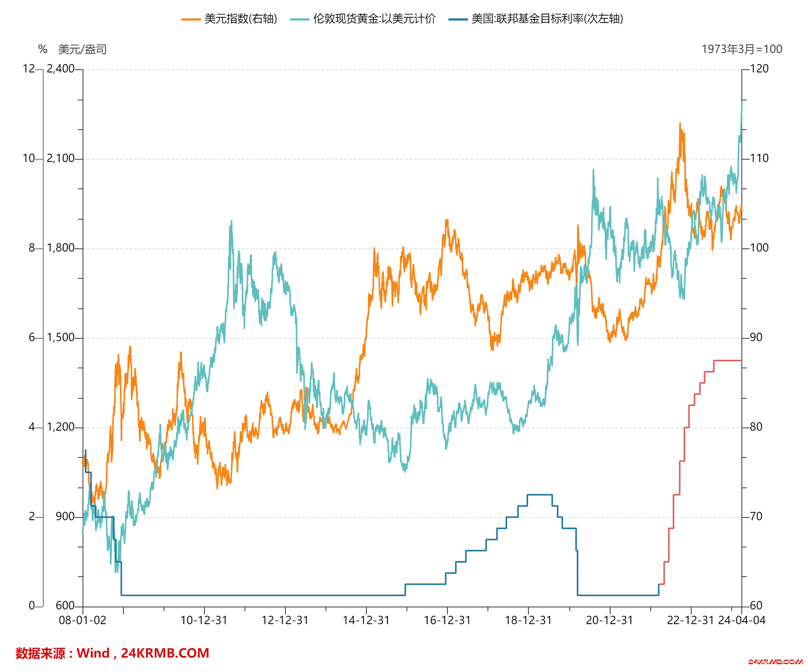808x672 pixels.
Task: Click the 600 left axis value
Action: (65, 606)
